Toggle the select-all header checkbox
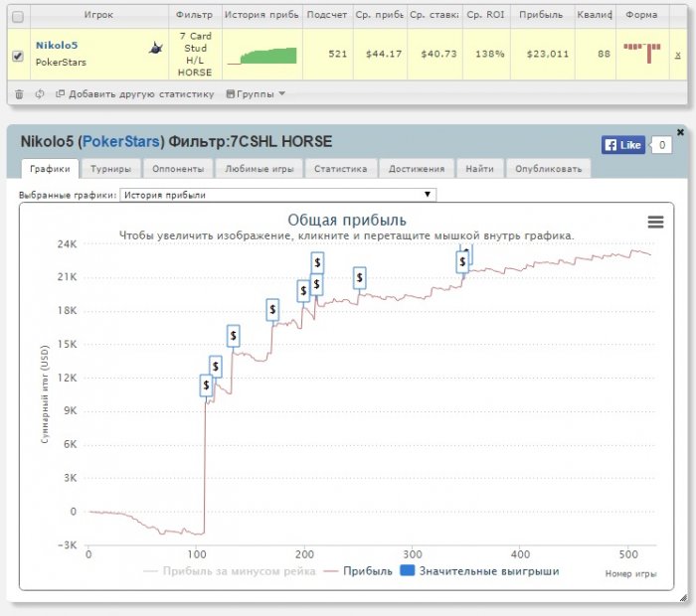 pos(17,17)
